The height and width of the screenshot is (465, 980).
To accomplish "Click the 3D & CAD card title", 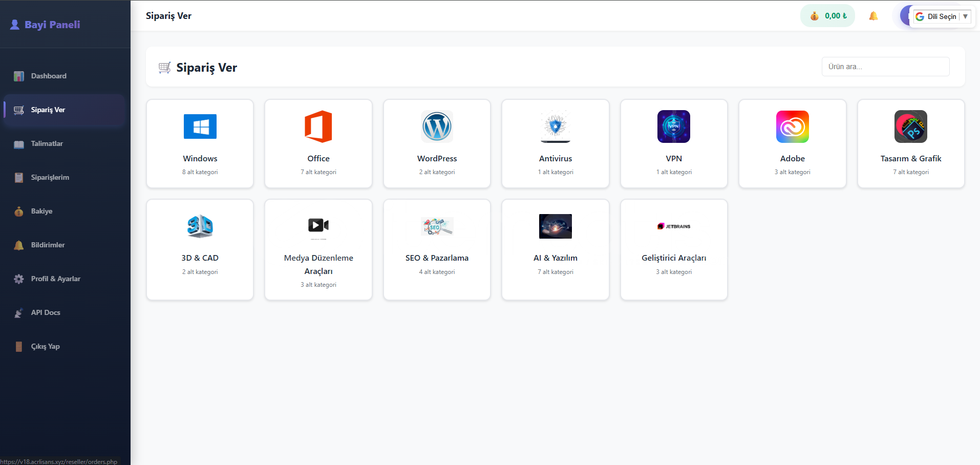I will coord(200,258).
